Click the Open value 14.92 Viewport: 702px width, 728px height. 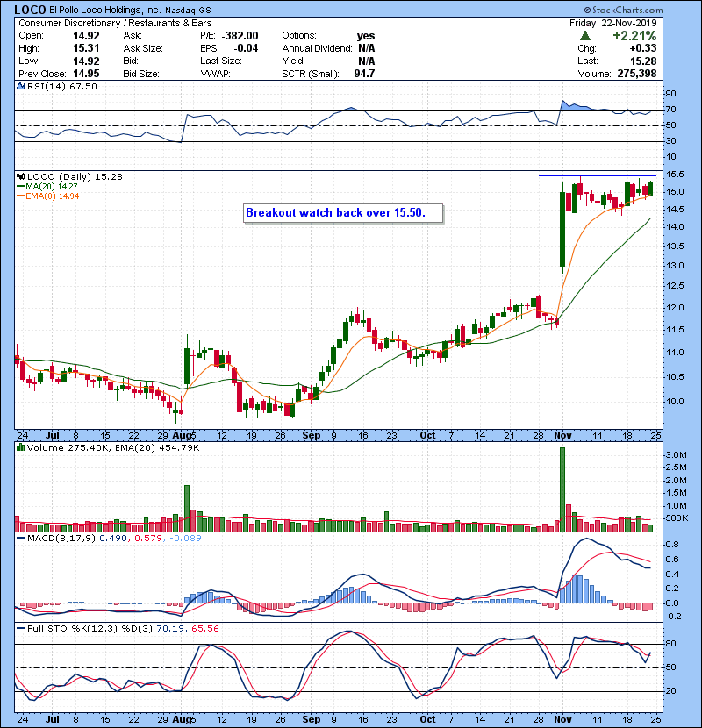[86, 36]
